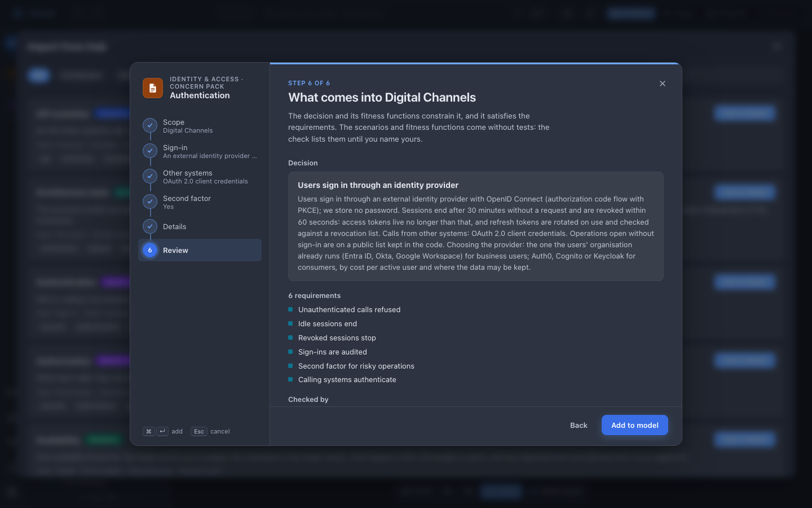This screenshot has width=812, height=508.
Task: Click 'Second factor for risky operations' requirement
Action: (351, 366)
